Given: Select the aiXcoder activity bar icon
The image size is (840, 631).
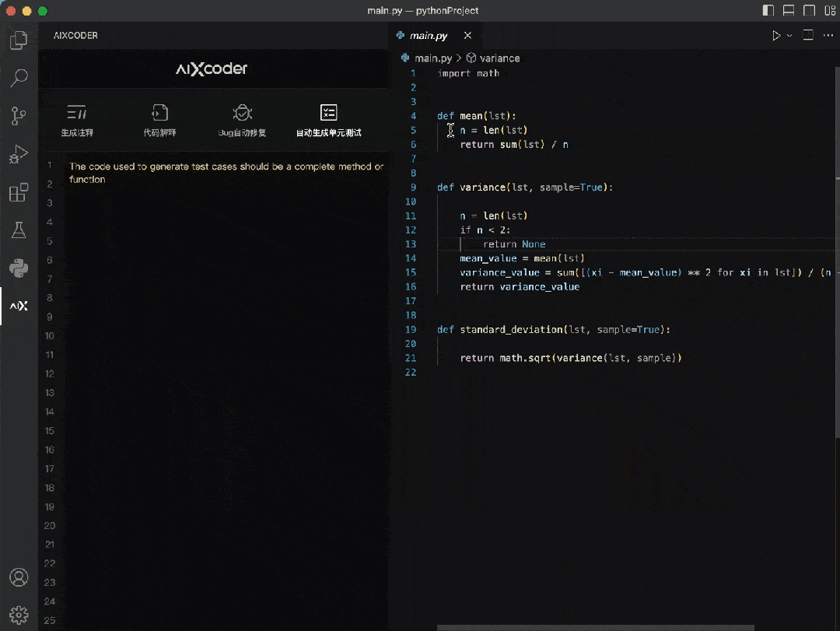Looking at the screenshot, I should 19,306.
